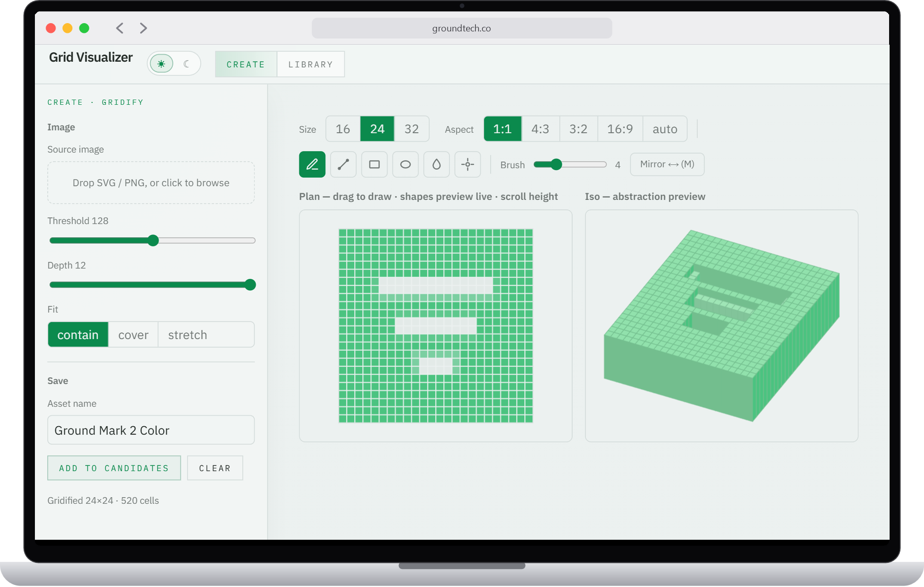Choose 16:9 aspect ratio
The image size is (924, 587).
tap(620, 129)
